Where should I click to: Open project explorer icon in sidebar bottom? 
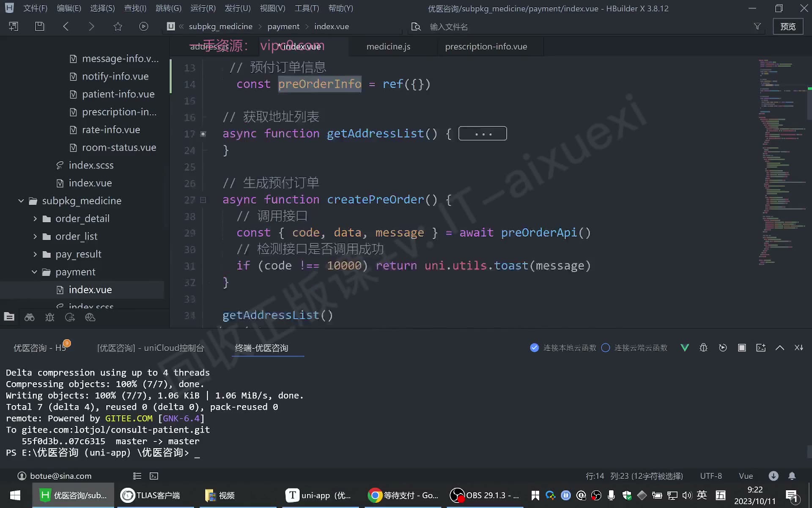[x=9, y=317]
